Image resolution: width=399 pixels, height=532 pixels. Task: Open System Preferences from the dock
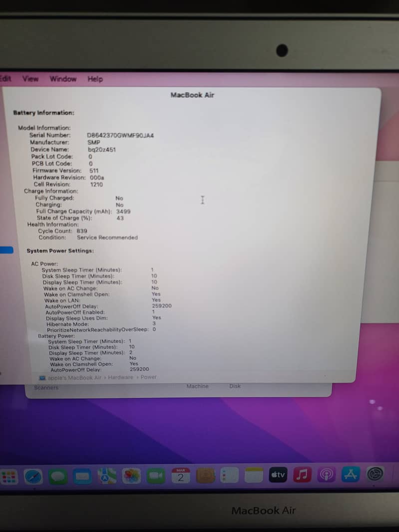pyautogui.click(x=376, y=475)
